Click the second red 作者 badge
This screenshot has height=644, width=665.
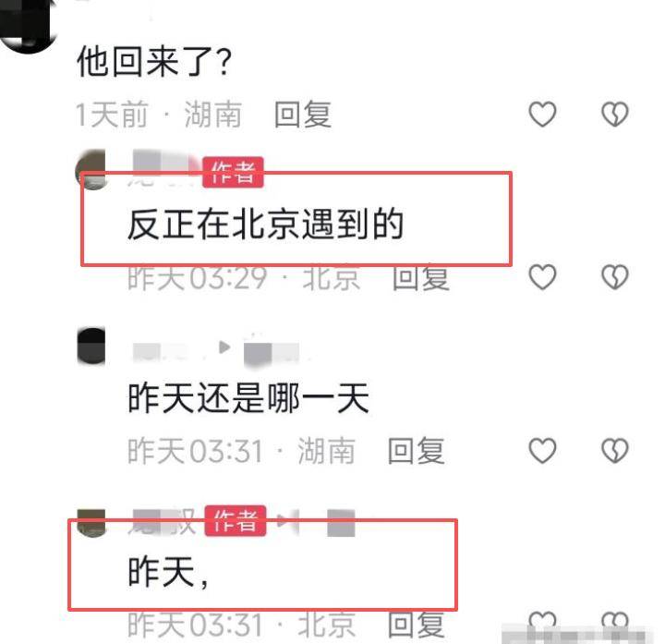click(x=236, y=521)
